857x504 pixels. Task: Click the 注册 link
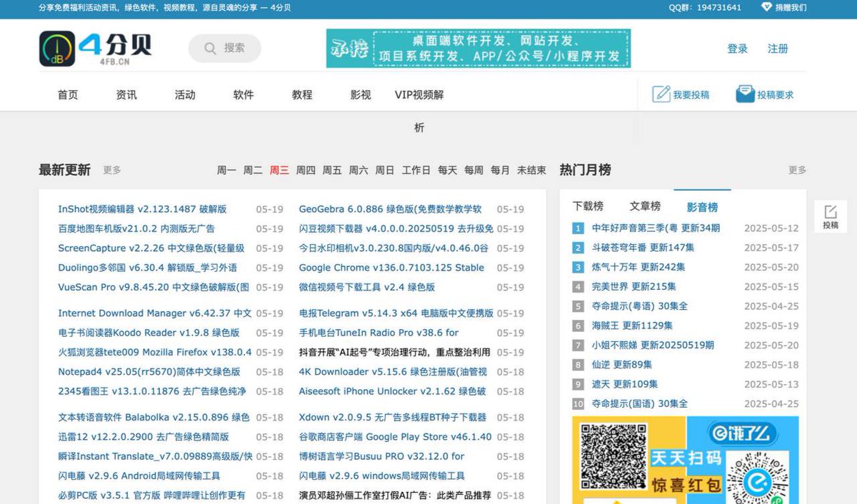tap(778, 49)
